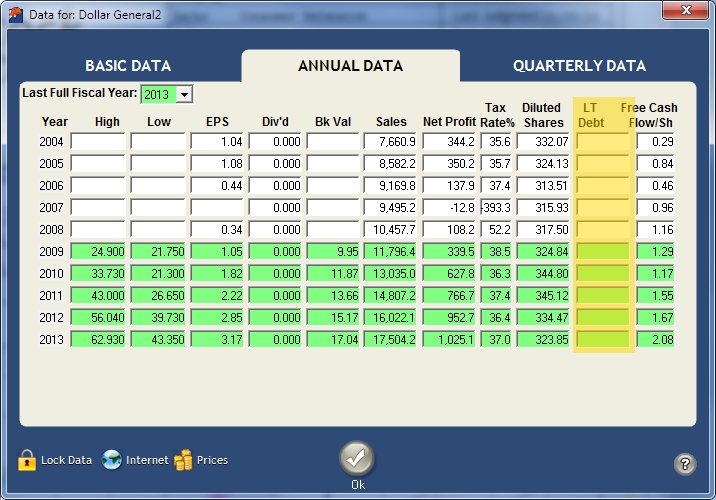The width and height of the screenshot is (716, 500).
Task: Click the Diluted Shares column header
Action: click(x=542, y=115)
